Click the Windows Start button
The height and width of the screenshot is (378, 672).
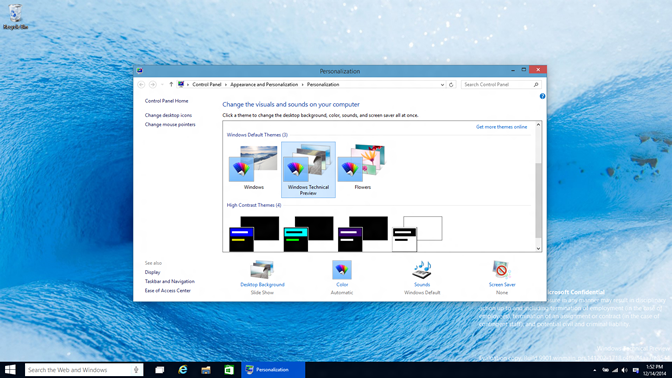point(10,370)
